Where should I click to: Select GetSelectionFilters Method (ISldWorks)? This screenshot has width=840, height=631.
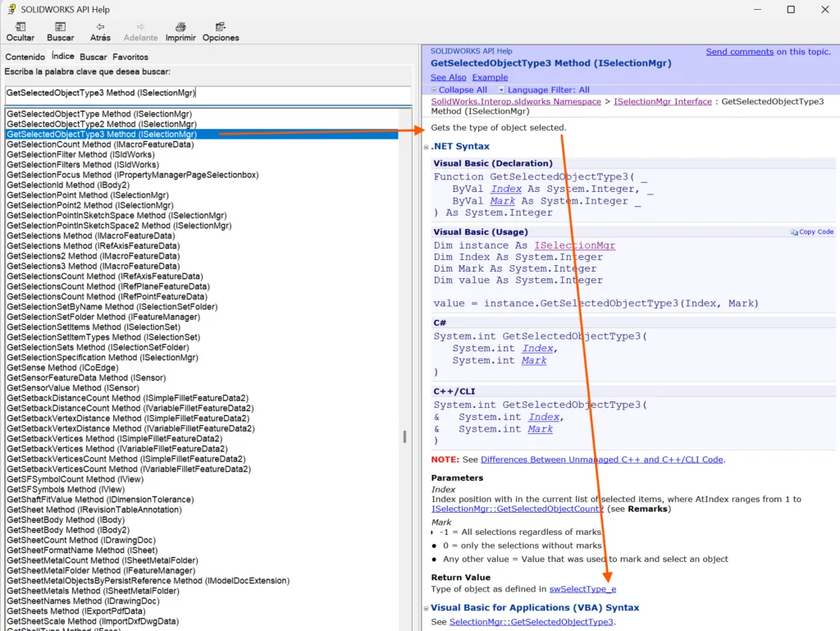pos(83,165)
